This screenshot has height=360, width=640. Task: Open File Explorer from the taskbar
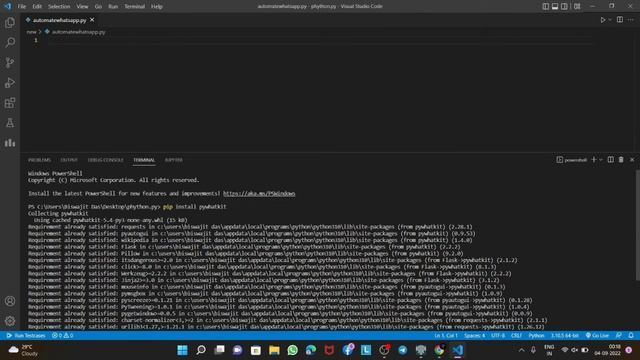[x=274, y=350]
